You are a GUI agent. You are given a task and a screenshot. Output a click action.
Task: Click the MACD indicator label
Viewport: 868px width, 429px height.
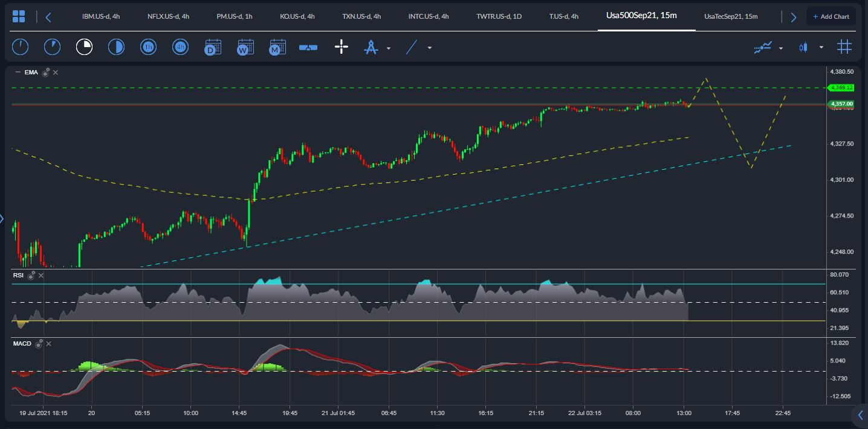(x=22, y=344)
